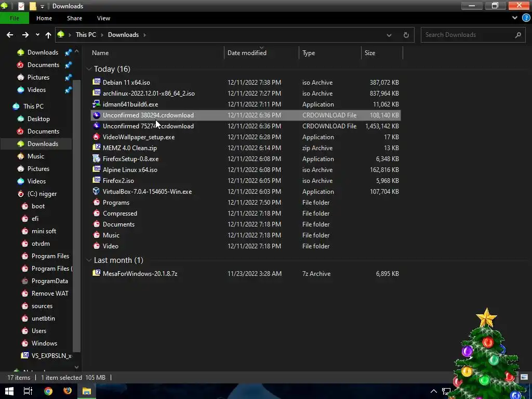
Task: Click the MesaForWindows 7z archive icon
Action: 97,273
